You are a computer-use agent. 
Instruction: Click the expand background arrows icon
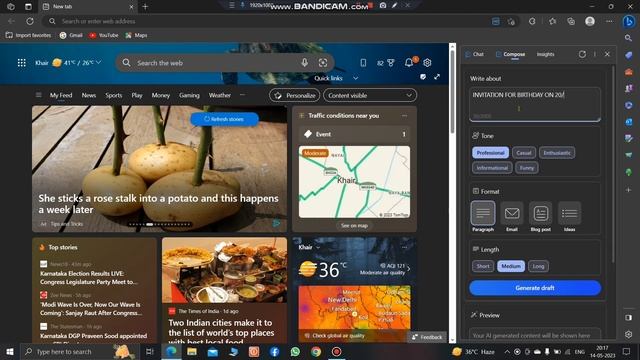(437, 77)
